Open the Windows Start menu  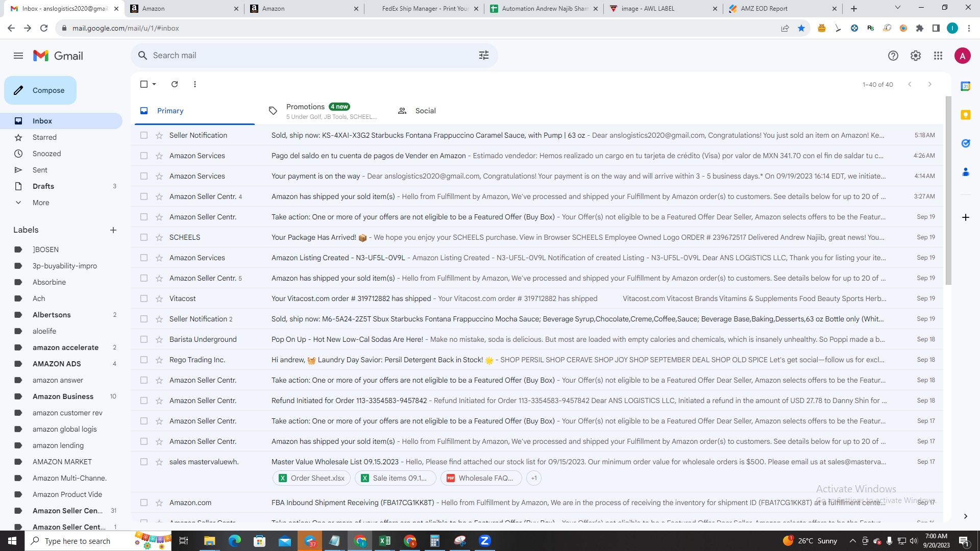click(x=12, y=541)
